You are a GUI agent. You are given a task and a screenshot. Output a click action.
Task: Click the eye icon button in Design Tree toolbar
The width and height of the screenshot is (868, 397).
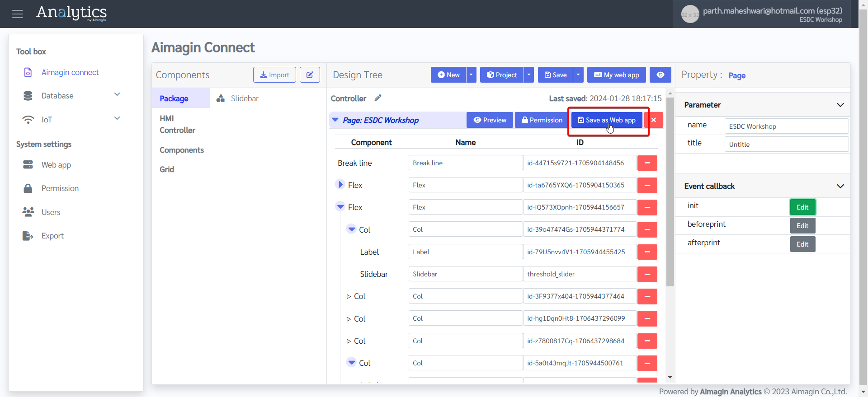tap(660, 75)
